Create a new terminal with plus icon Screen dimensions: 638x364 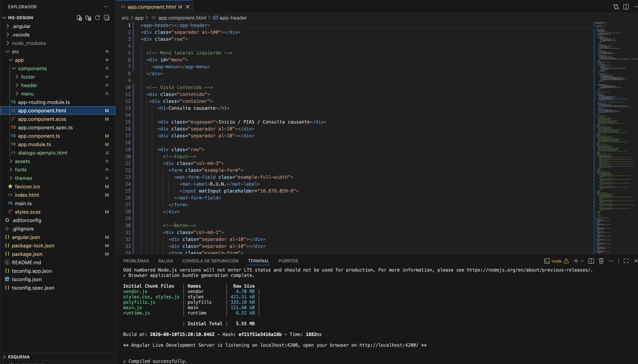click(x=576, y=261)
